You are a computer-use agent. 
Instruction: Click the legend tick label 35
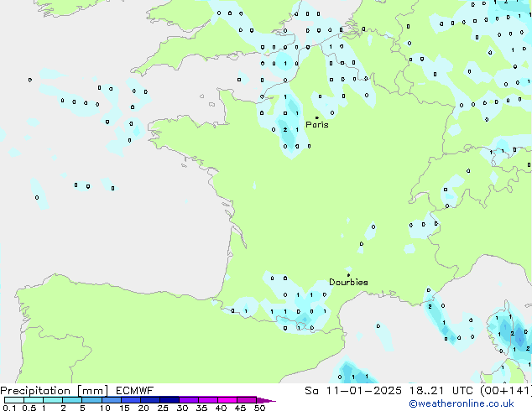point(201,408)
